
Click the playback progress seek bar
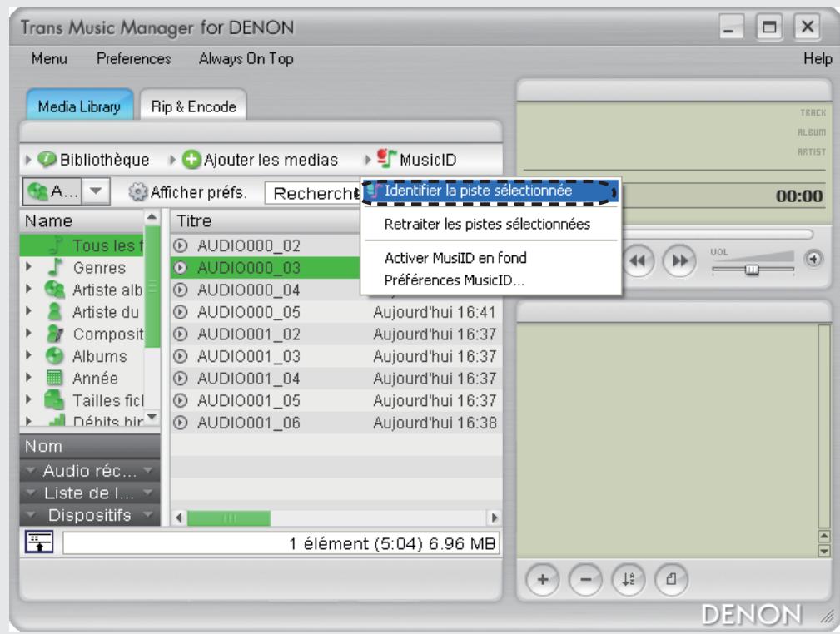[717, 235]
